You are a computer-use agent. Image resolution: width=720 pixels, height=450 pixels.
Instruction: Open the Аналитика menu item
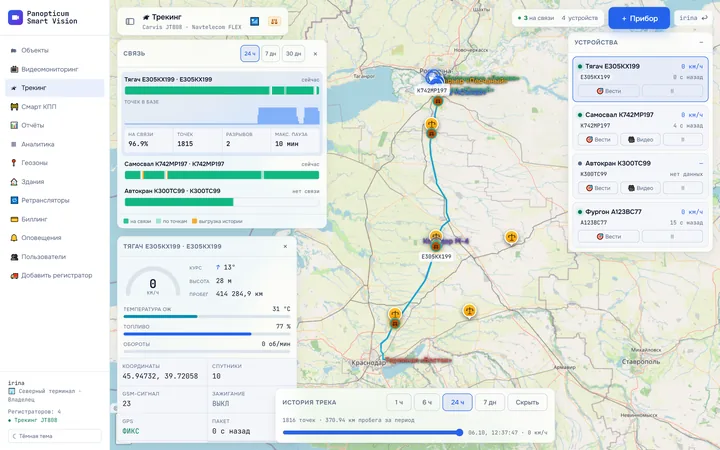tap(55, 144)
